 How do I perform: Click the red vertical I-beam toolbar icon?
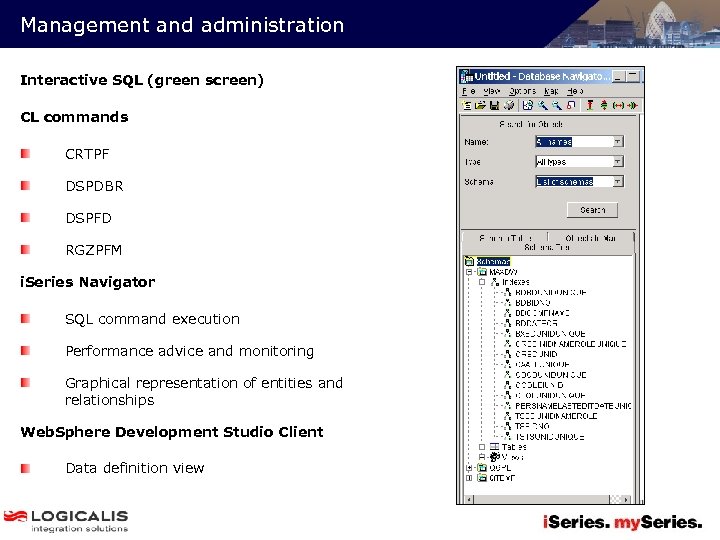click(x=590, y=106)
